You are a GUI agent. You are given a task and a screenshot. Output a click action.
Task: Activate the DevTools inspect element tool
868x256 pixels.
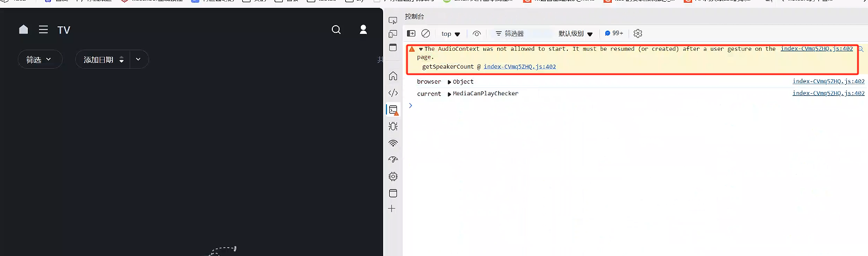(393, 21)
